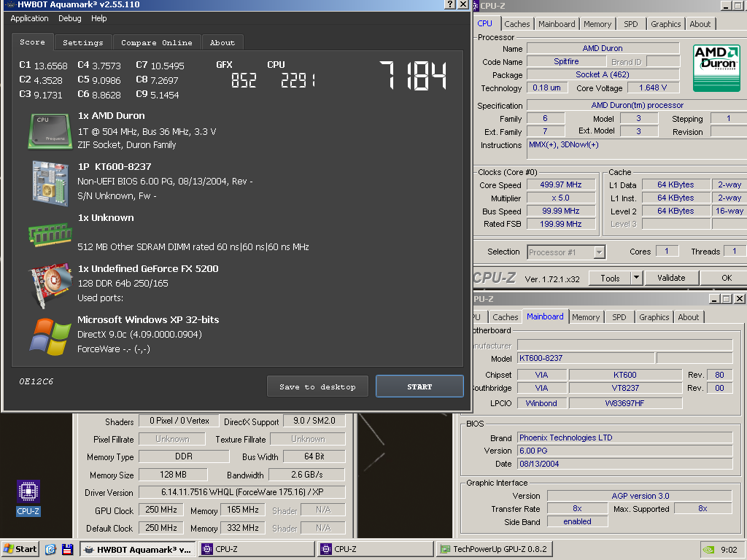Click the START benchmark button
The height and width of the screenshot is (560, 747).
pos(419,386)
